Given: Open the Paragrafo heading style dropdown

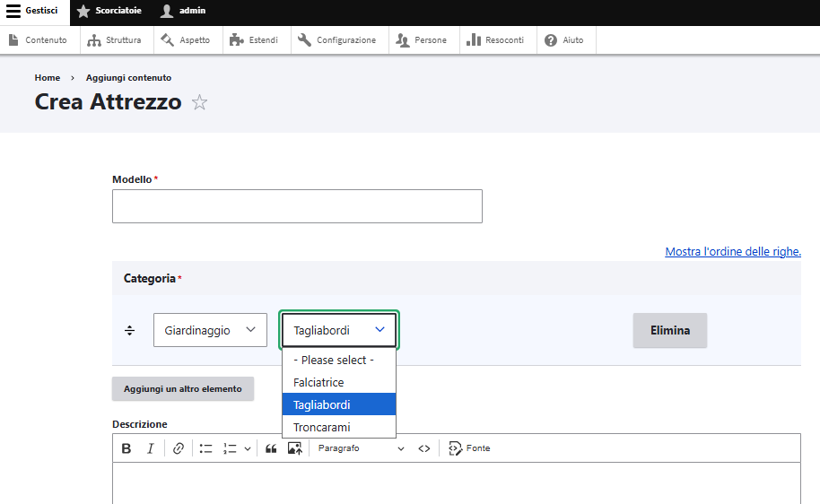Looking at the screenshot, I should (x=361, y=448).
